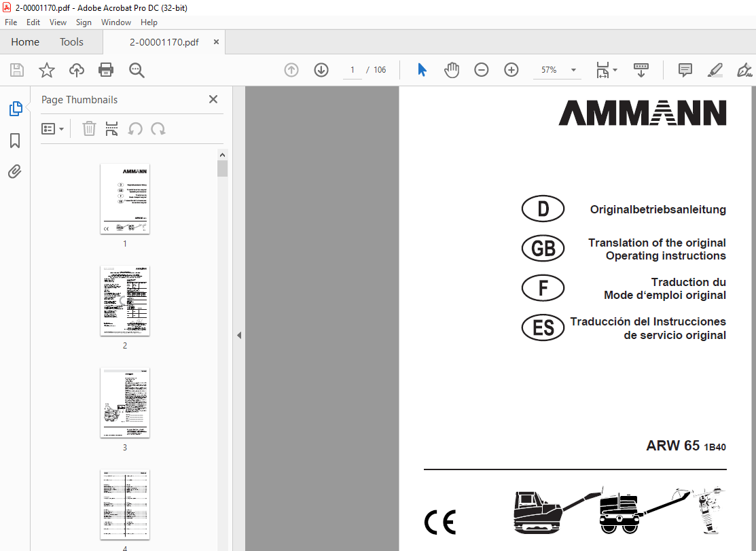Click the scrolling mode keyboard icon
The height and width of the screenshot is (551, 756).
[x=641, y=70]
